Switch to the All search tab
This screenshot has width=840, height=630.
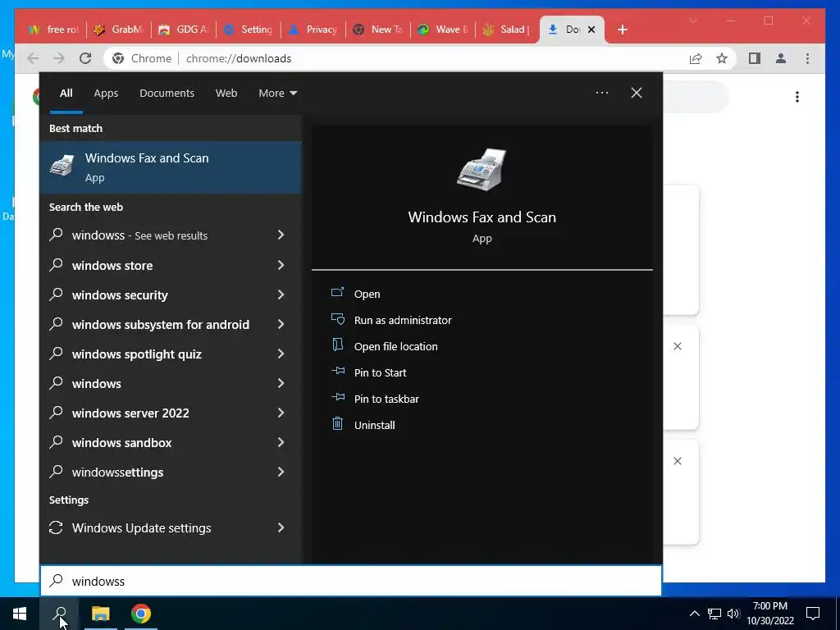(x=66, y=94)
